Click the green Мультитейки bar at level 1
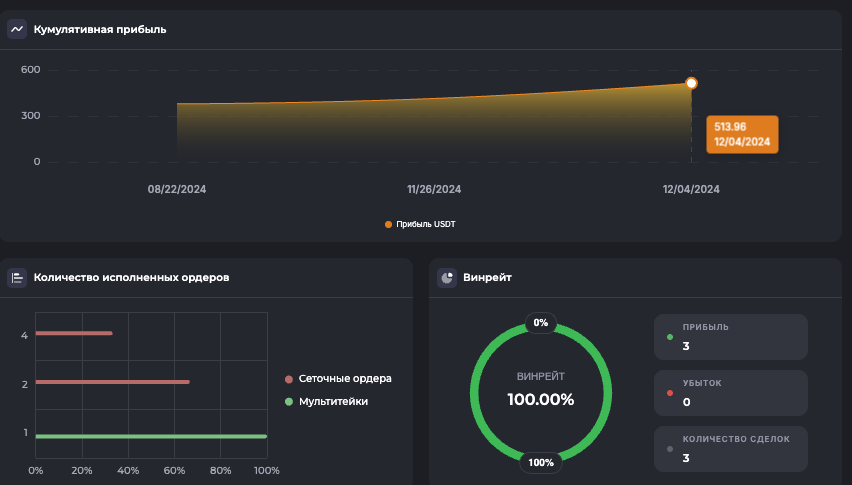This screenshot has width=852, height=485. tap(150, 436)
